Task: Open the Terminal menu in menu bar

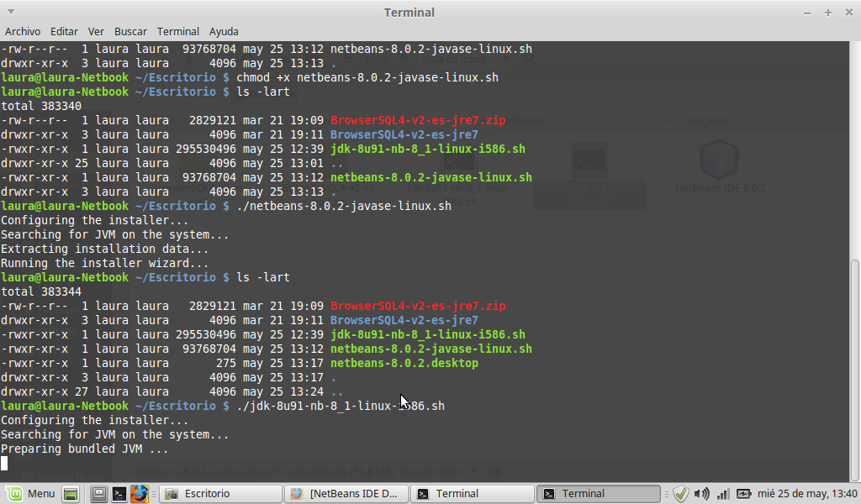Action: pyautogui.click(x=177, y=31)
